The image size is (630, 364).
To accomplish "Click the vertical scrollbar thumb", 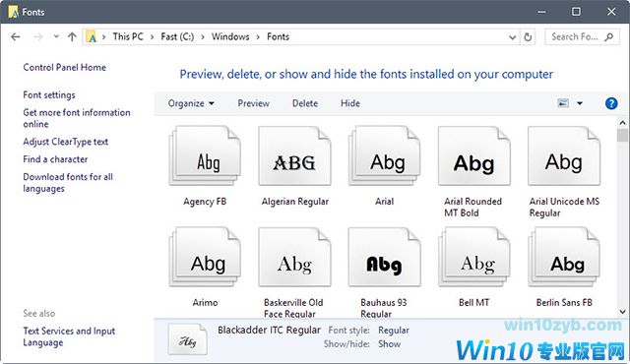I will 623,135.
